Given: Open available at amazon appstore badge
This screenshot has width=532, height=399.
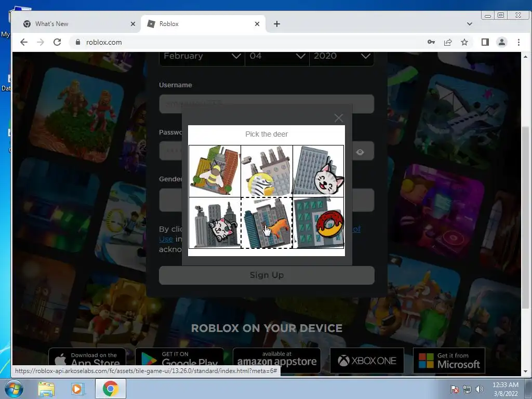Looking at the screenshot, I should pyautogui.click(x=277, y=360).
